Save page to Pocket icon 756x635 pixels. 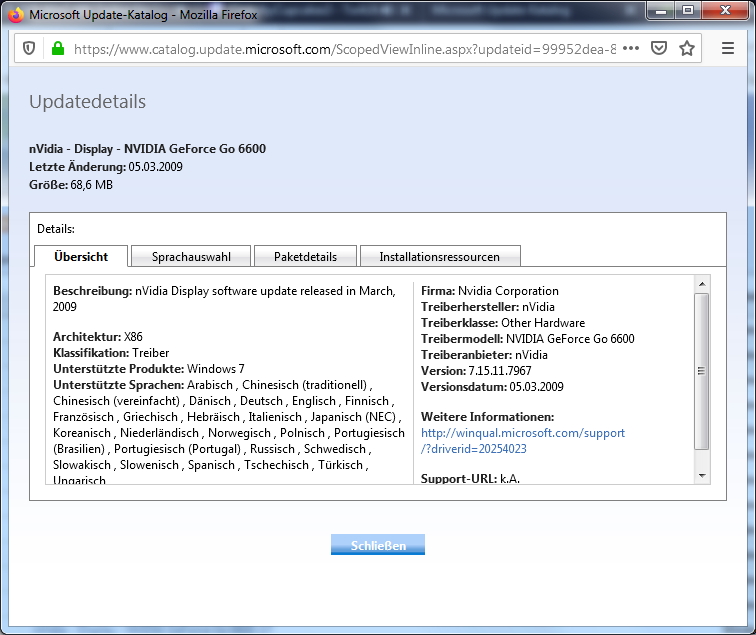(x=659, y=48)
